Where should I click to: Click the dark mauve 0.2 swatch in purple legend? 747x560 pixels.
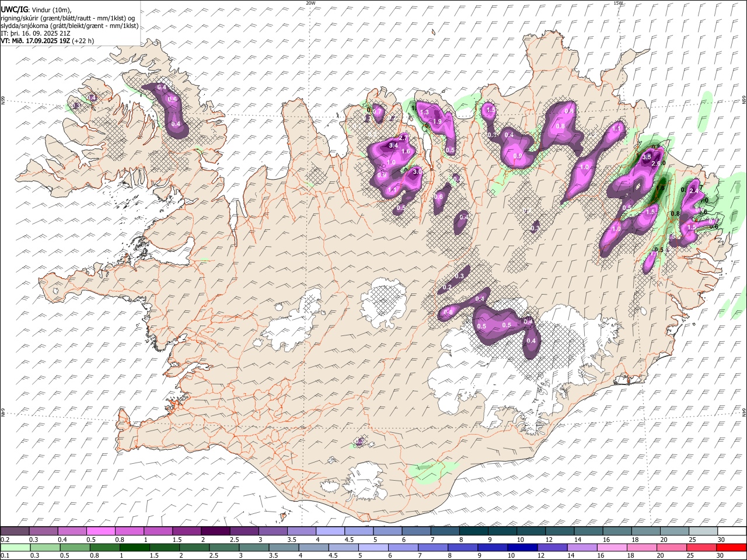click(15, 531)
